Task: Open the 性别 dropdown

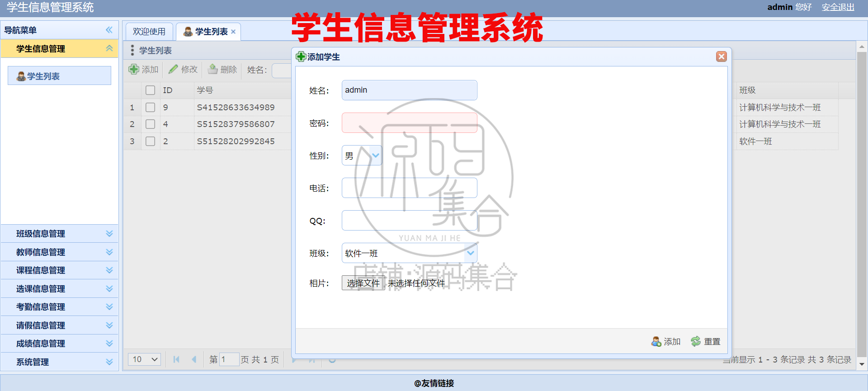Action: tap(376, 155)
